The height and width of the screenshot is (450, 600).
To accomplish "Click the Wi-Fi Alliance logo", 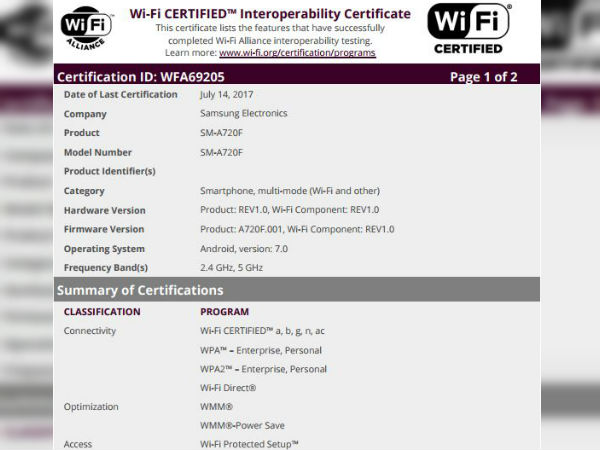I will (x=87, y=31).
